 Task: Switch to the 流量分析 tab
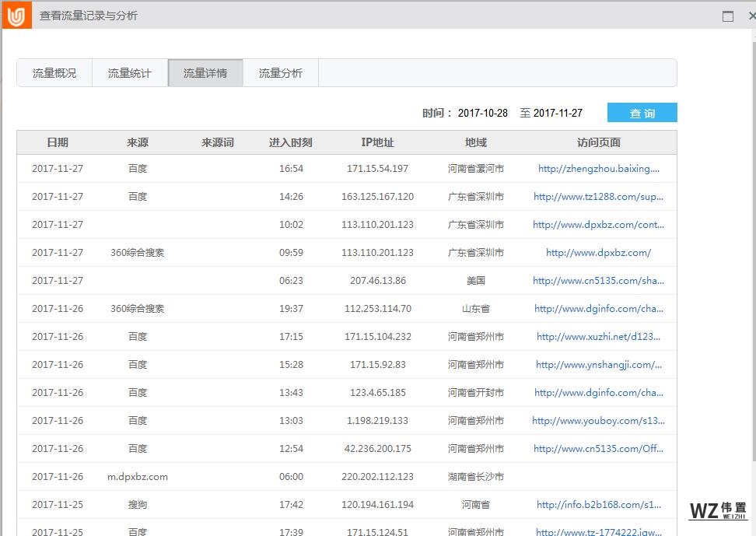280,72
